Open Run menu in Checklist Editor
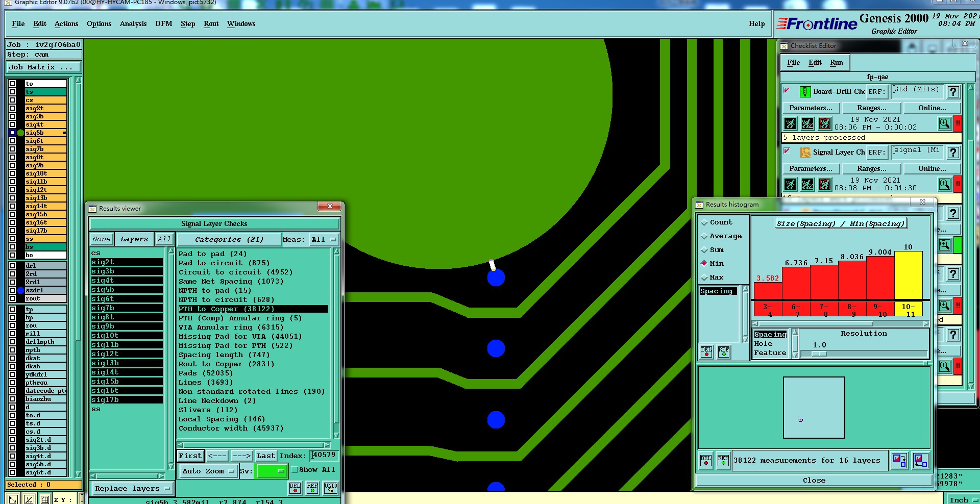The height and width of the screenshot is (504, 980). pos(837,62)
